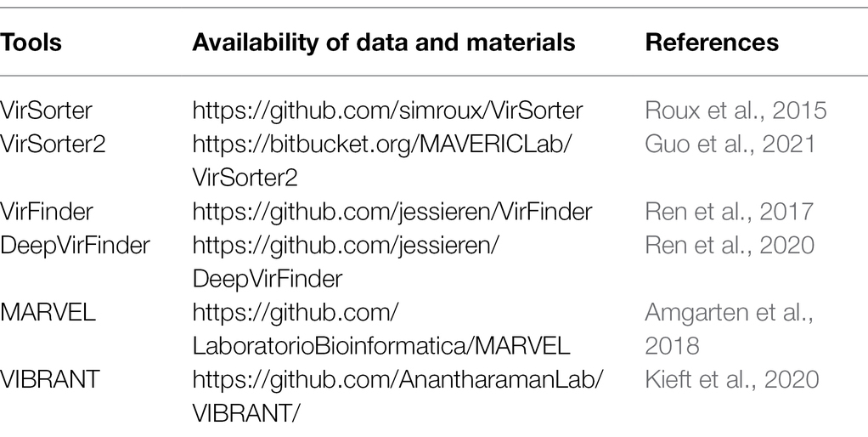Open the DeepVirFinder GitHub URL
This screenshot has height=437, width=868.
pos(346,261)
